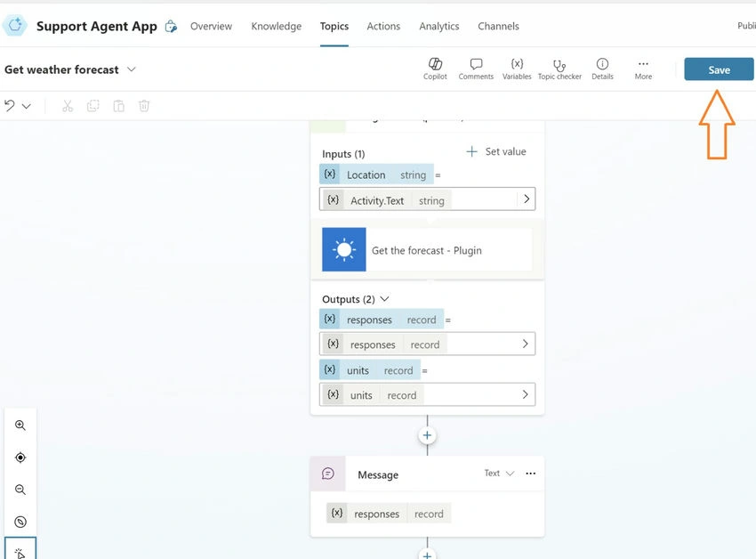Add node between plugin and Message
The image size is (756, 559).
tap(427, 435)
